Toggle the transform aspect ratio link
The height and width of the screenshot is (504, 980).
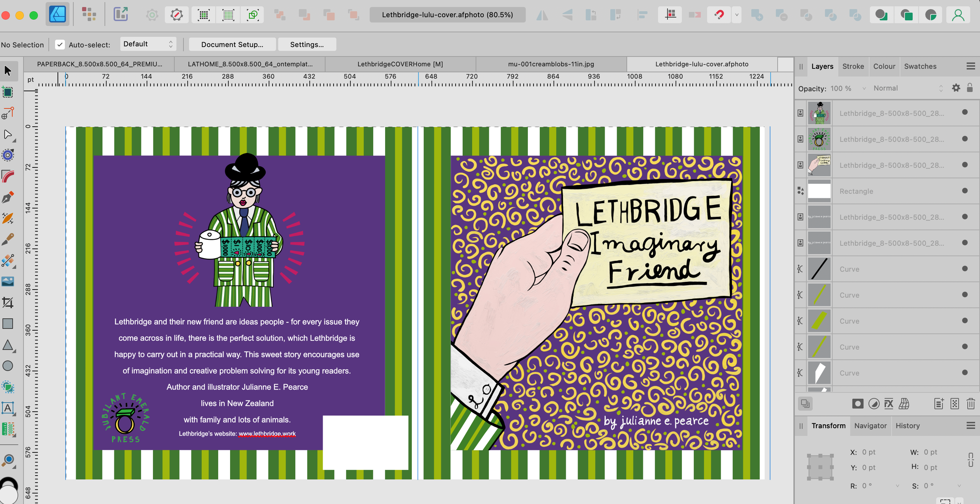971,459
